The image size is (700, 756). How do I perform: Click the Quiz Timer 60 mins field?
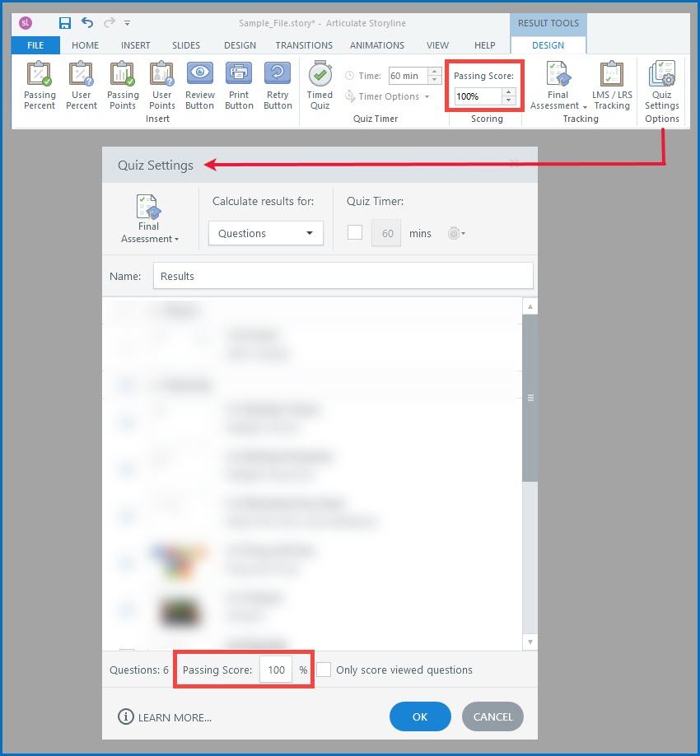tap(386, 233)
